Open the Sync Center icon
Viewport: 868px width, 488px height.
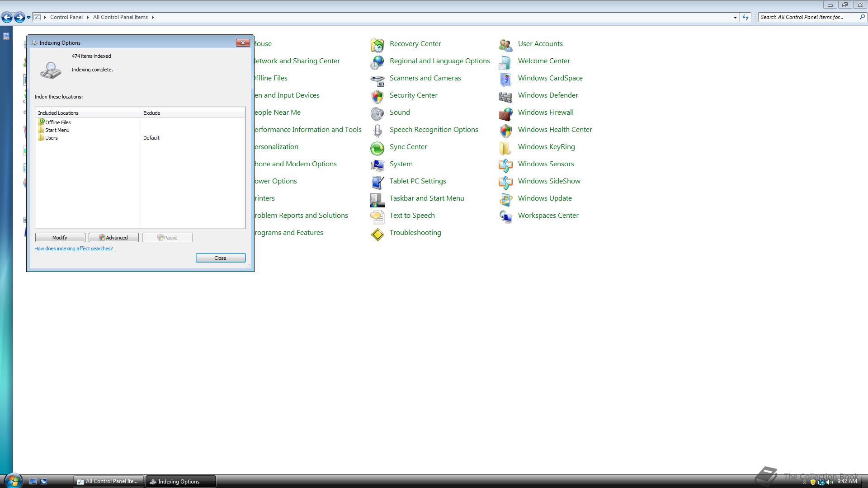[x=377, y=148]
